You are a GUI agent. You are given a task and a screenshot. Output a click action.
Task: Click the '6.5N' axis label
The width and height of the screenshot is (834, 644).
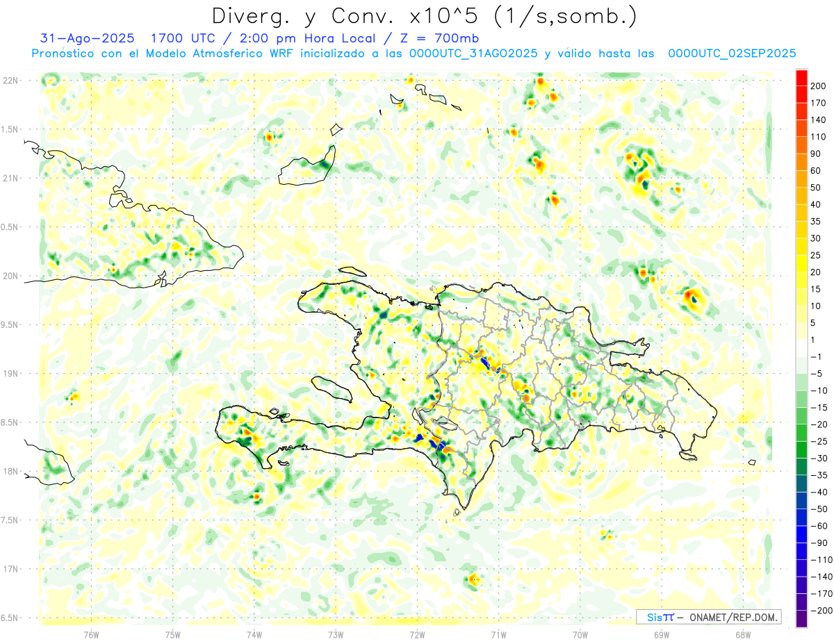(x=10, y=618)
